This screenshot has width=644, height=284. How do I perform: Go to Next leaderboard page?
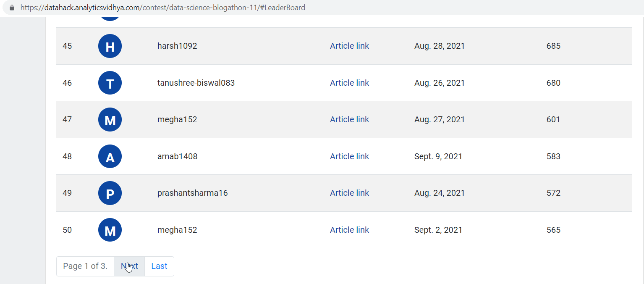click(x=129, y=266)
